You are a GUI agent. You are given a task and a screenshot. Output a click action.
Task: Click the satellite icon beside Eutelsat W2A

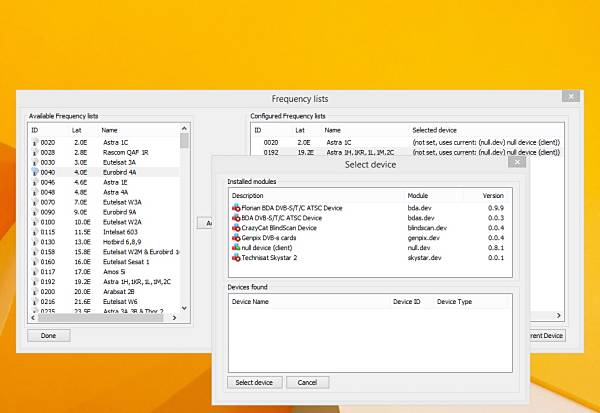(x=35, y=222)
